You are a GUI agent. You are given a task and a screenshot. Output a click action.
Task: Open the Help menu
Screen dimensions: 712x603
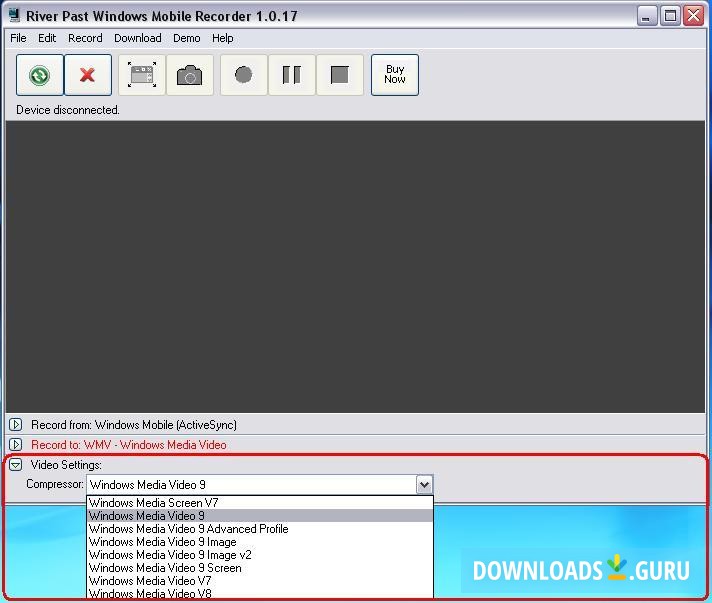[222, 38]
